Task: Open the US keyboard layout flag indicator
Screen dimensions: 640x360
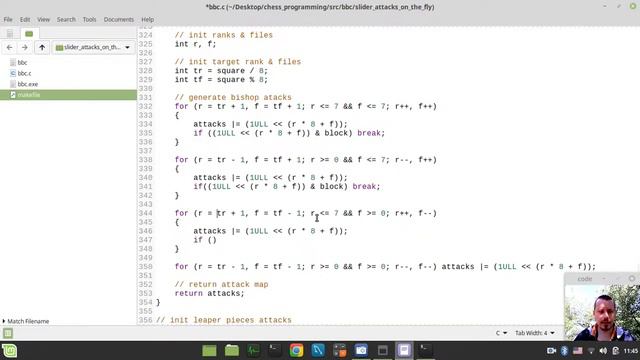Action: pyautogui.click(x=578, y=351)
